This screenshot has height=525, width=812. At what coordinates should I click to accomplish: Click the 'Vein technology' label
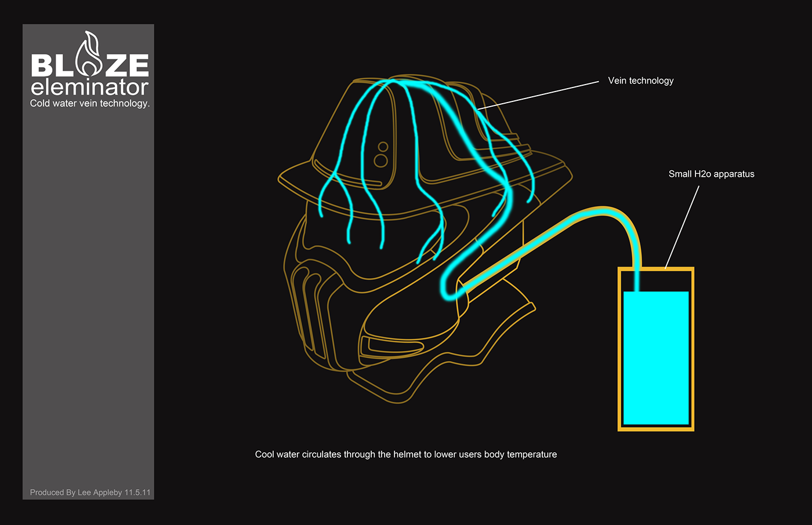(x=640, y=81)
